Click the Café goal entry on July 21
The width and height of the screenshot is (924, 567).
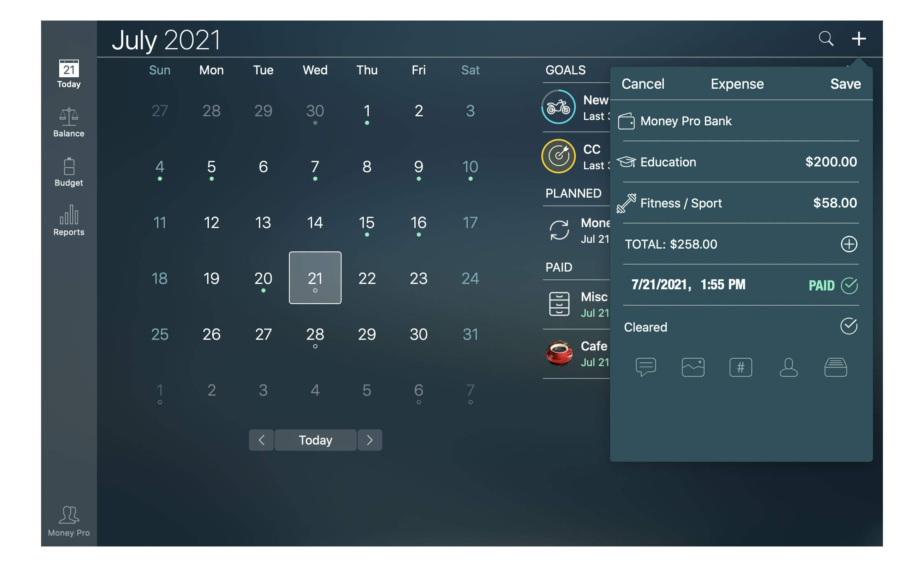click(x=577, y=350)
